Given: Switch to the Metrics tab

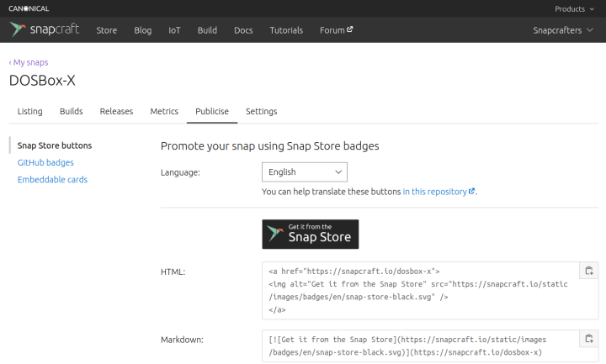Looking at the screenshot, I should [164, 111].
